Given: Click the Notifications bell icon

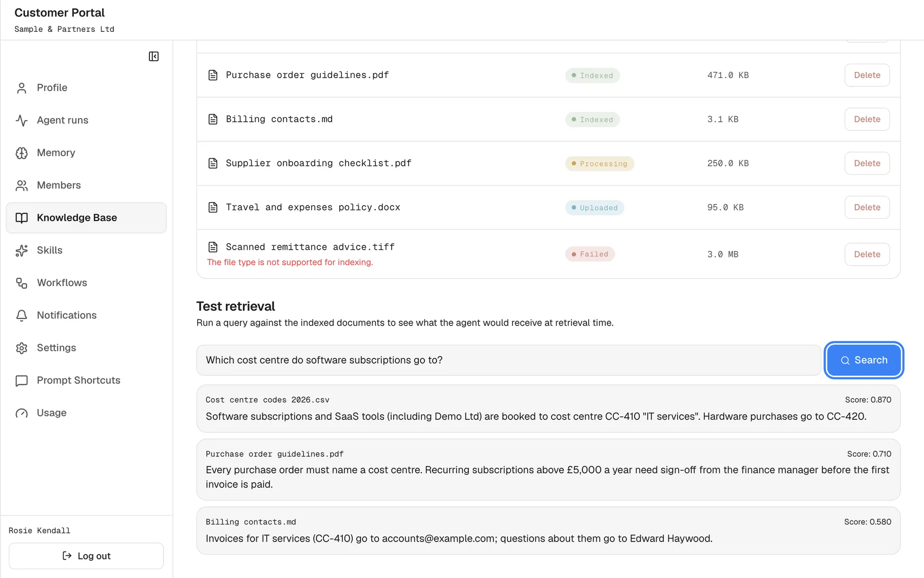Looking at the screenshot, I should 22,315.
